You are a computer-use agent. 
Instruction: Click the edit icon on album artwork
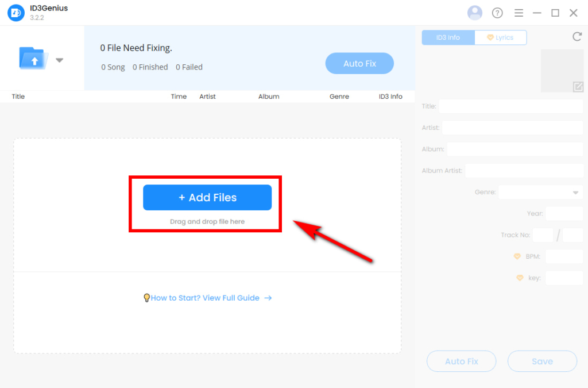[579, 87]
